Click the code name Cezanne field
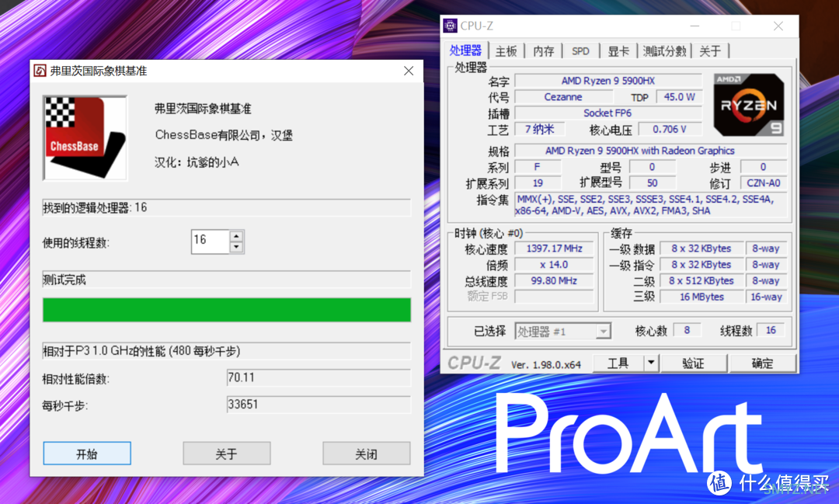The image size is (839, 504). 563,97
